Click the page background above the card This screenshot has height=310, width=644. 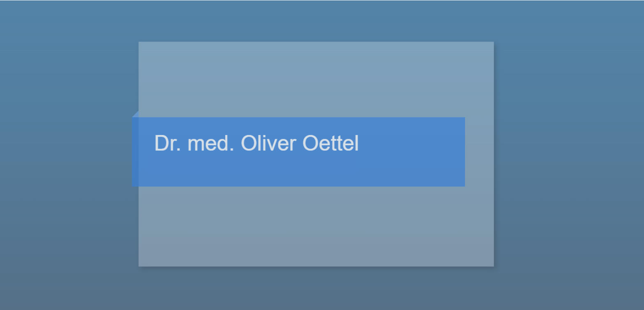pyautogui.click(x=316, y=21)
